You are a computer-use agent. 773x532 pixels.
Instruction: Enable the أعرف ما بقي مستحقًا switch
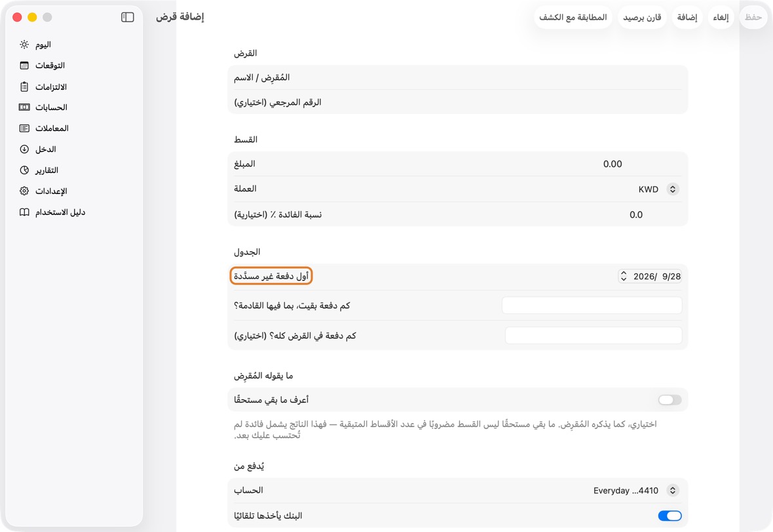pyautogui.click(x=669, y=400)
